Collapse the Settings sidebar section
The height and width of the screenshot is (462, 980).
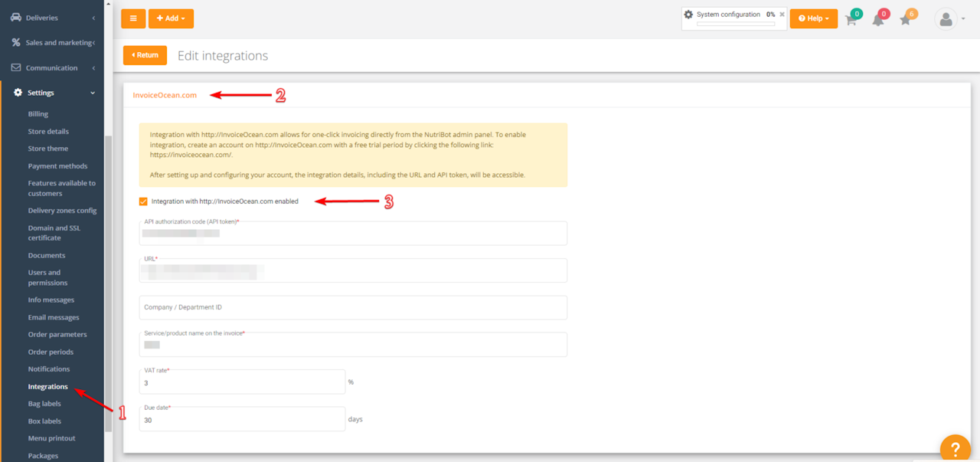93,93
